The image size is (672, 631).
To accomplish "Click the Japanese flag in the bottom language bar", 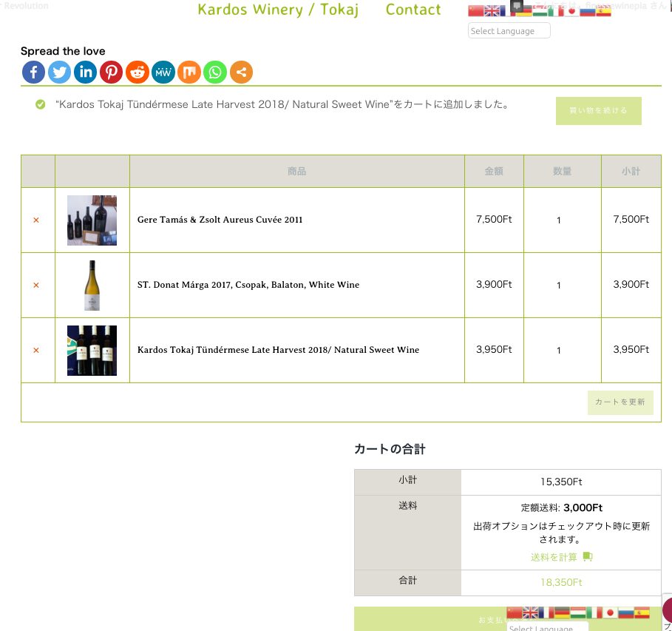I will [610, 613].
